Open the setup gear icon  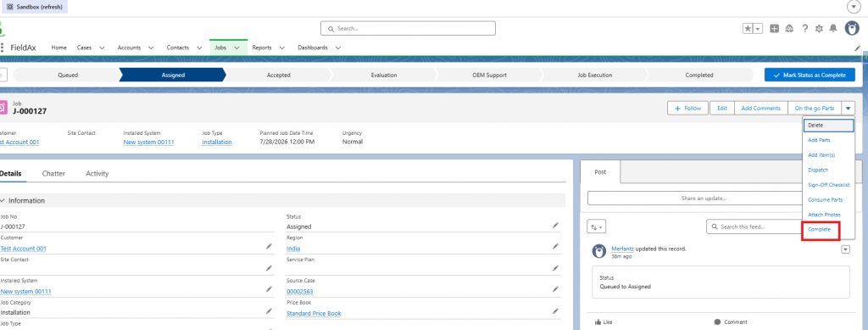pos(819,29)
